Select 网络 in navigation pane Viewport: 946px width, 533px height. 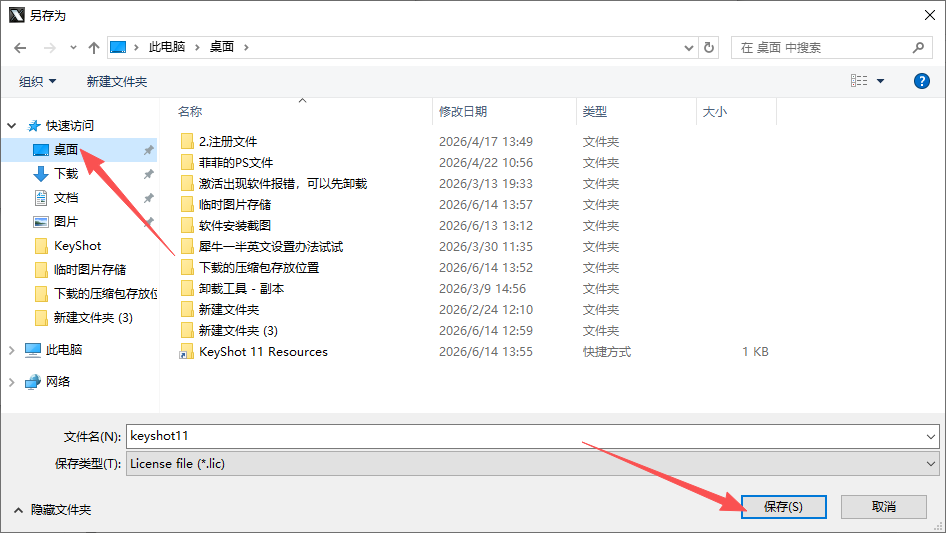coord(57,381)
